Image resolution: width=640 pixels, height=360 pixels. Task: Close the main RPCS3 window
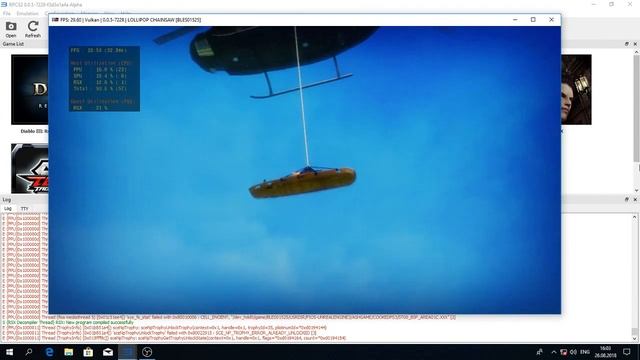[630, 4]
